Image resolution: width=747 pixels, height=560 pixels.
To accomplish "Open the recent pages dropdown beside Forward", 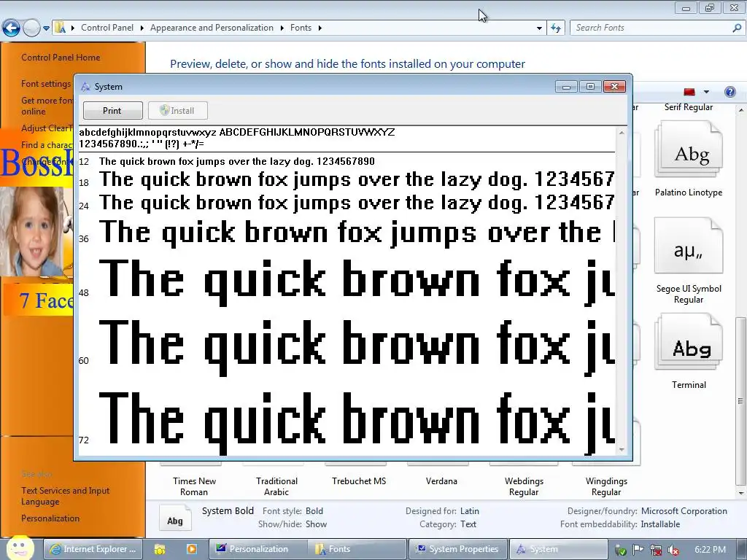I will 46,28.
